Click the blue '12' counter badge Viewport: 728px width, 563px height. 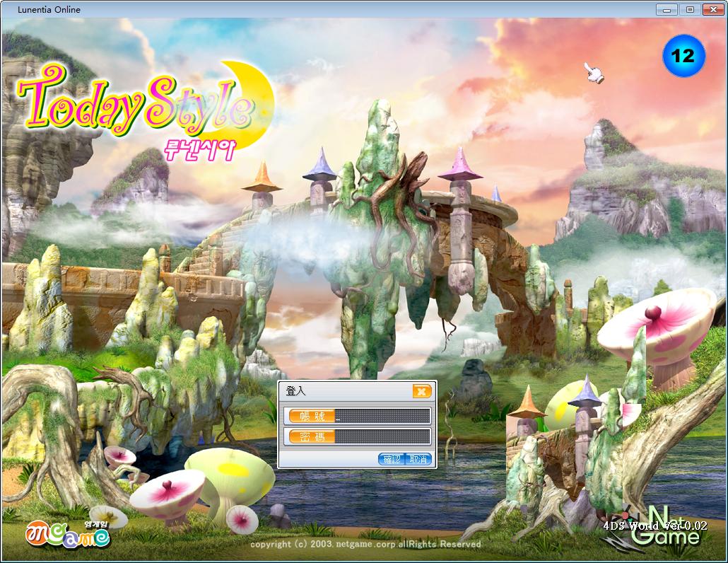(x=683, y=56)
